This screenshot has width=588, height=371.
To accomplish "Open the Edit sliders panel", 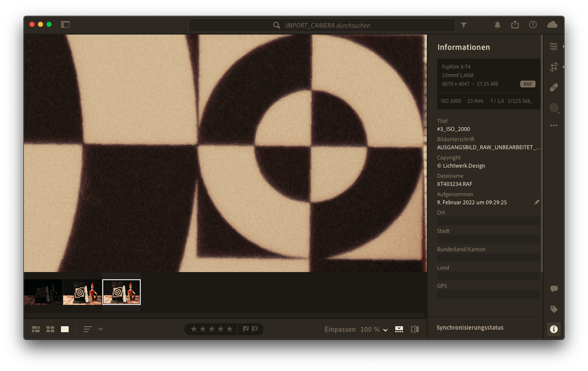I will point(553,46).
